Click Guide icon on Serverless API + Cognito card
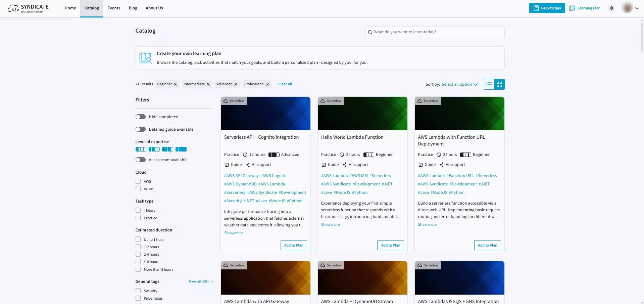Screen dimensions: 644x304 click(x=227, y=165)
